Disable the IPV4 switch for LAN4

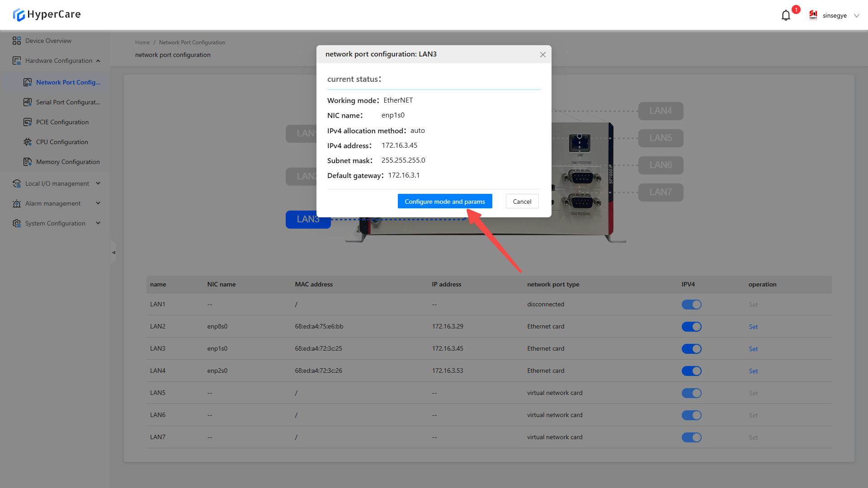[691, 371]
